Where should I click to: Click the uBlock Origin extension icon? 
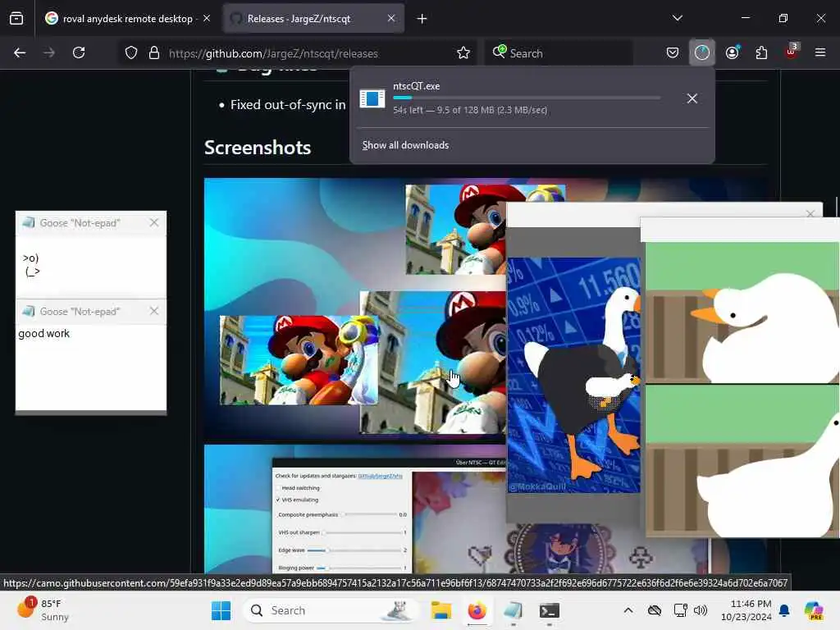(792, 52)
